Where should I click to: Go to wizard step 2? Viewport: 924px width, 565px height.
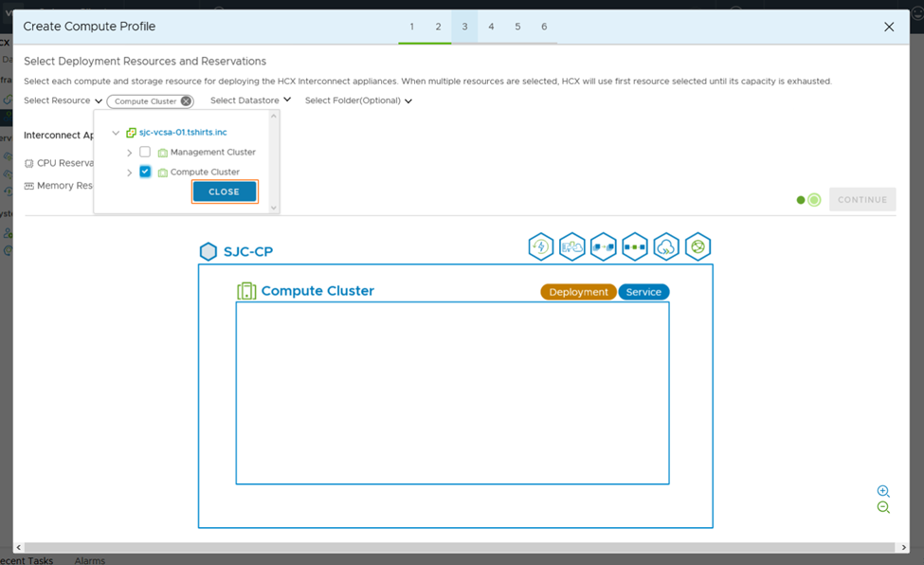(x=438, y=27)
